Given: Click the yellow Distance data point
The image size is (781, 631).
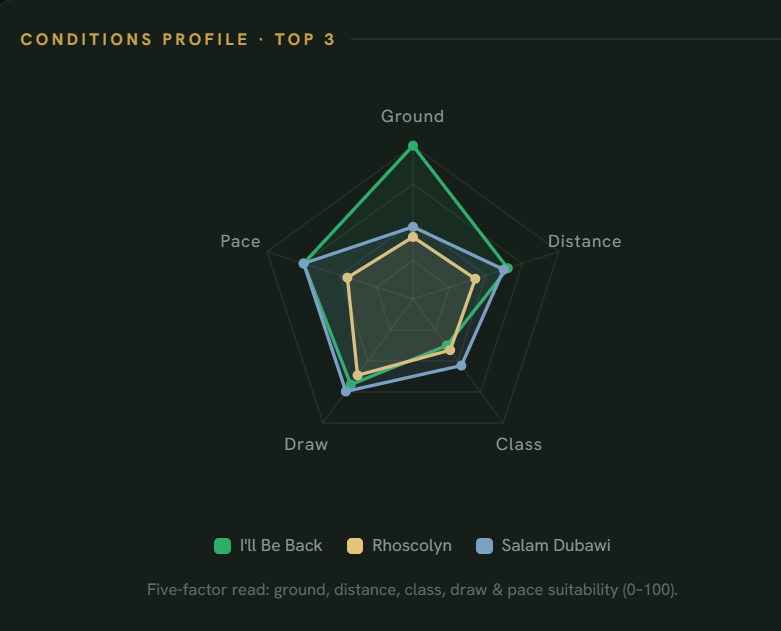Looking at the screenshot, I should click(x=475, y=279).
